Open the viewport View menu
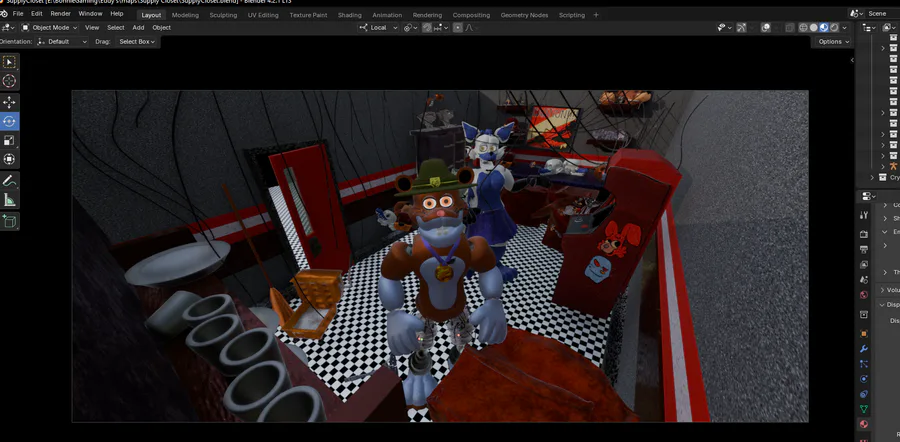Screen dimensions: 900x442 click(x=92, y=28)
